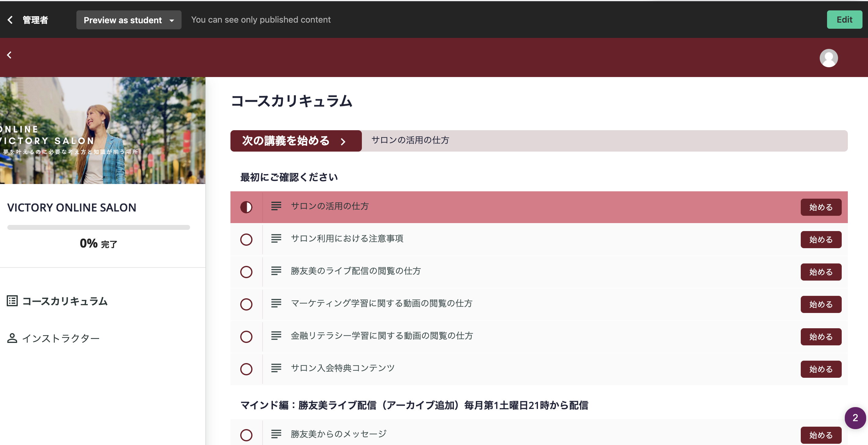Click the green Edit button
The image size is (868, 445).
click(x=844, y=20)
